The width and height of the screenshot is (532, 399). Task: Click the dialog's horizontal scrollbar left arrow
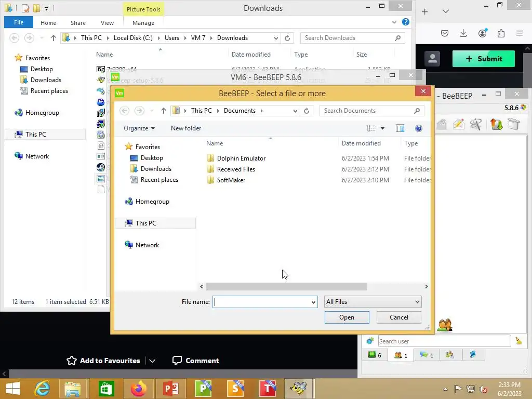coord(202,287)
